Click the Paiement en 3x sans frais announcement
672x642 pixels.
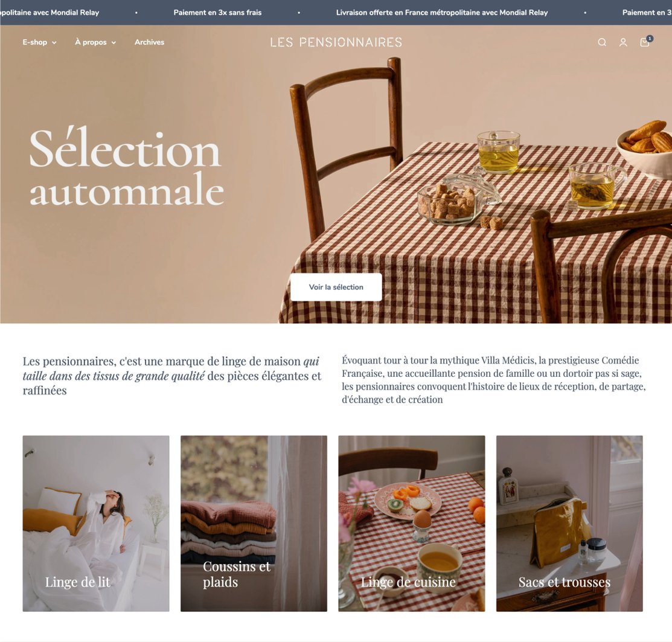pos(217,13)
